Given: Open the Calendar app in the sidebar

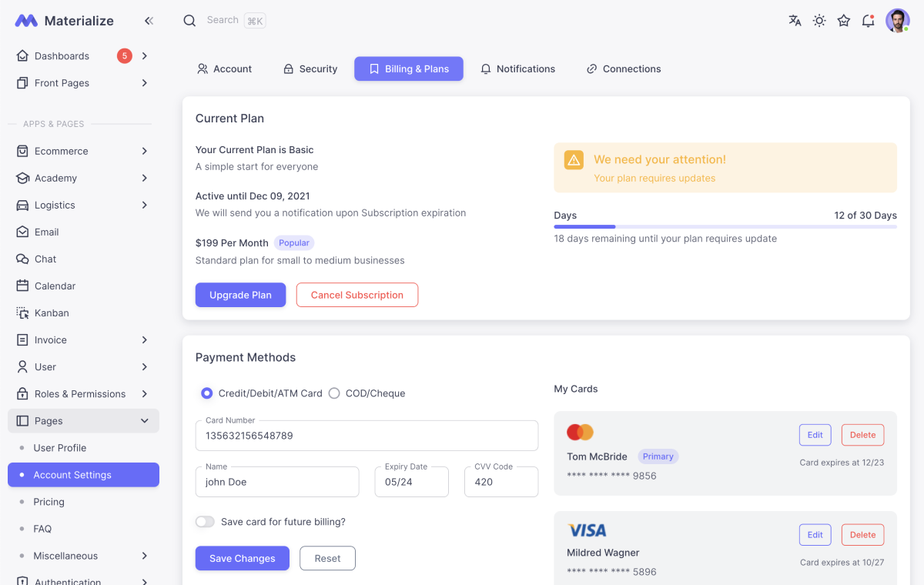Looking at the screenshot, I should tap(55, 286).
